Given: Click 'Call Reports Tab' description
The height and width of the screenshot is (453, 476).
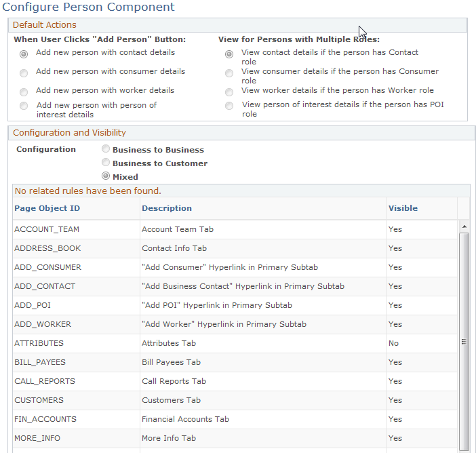Looking at the screenshot, I should [x=174, y=381].
